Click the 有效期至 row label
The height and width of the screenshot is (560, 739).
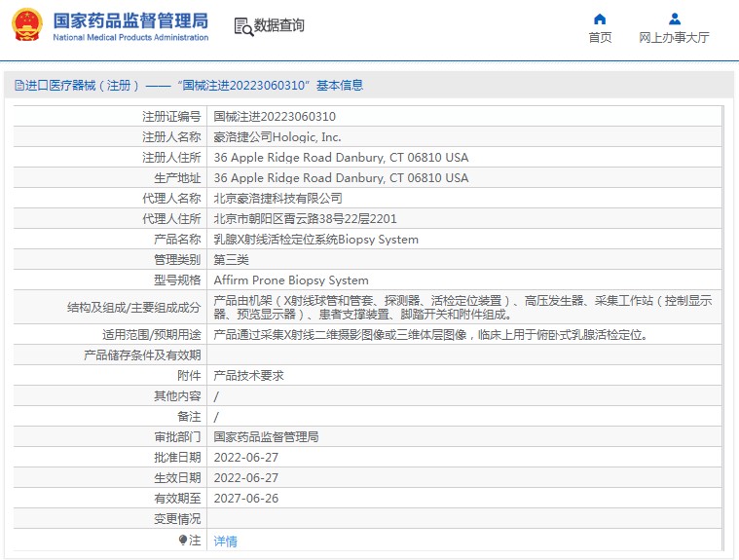coord(177,499)
